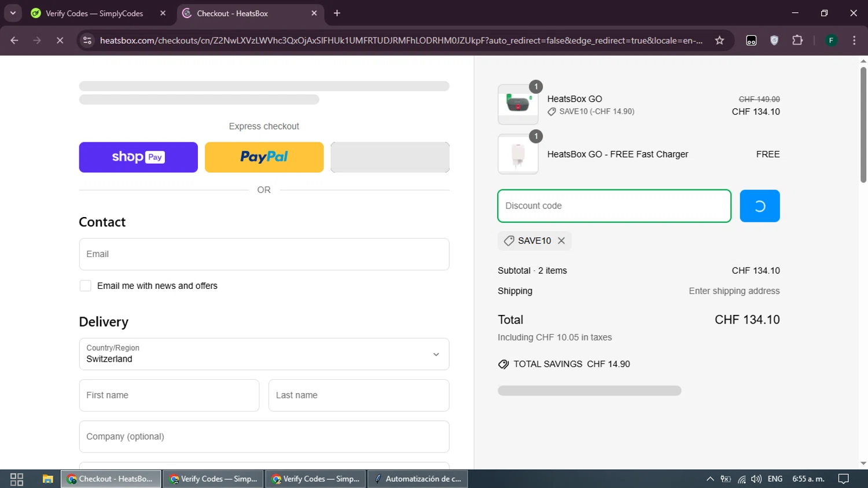Click the TOTAL SAVINGS CHF 14.90 text
The width and height of the screenshot is (868, 488).
click(x=572, y=364)
